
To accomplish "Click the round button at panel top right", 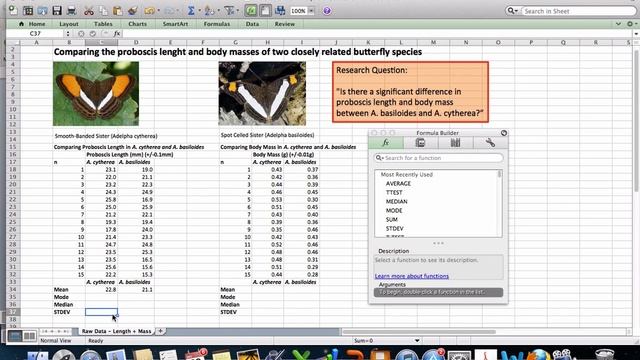I will tap(504, 133).
